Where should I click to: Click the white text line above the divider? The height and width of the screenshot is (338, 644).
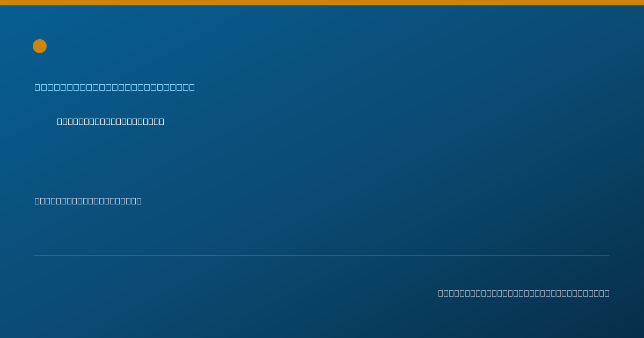88,201
